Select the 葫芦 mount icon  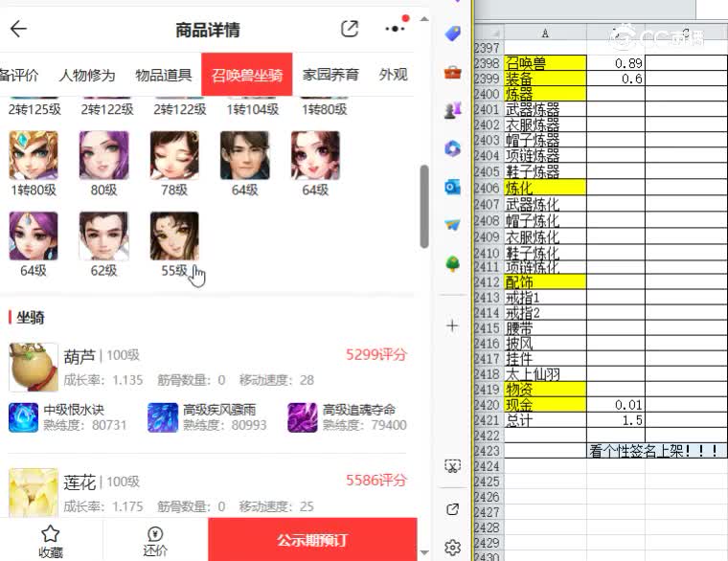[x=34, y=367]
